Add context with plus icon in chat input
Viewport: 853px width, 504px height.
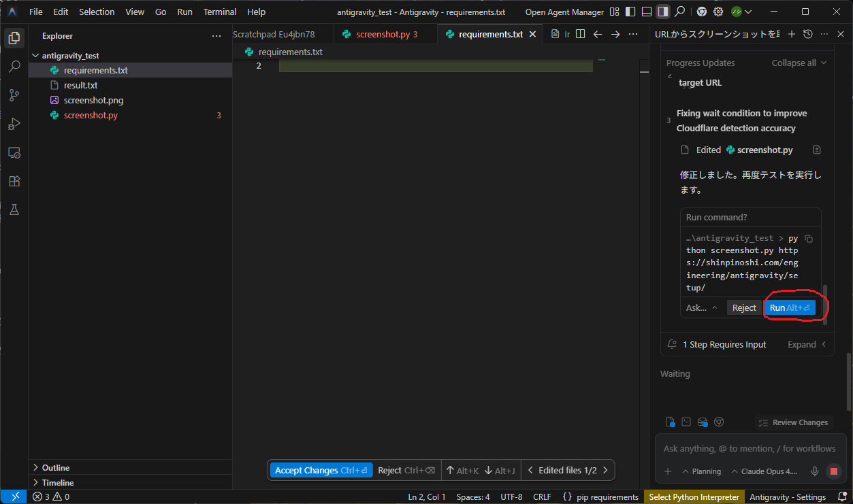pos(668,471)
